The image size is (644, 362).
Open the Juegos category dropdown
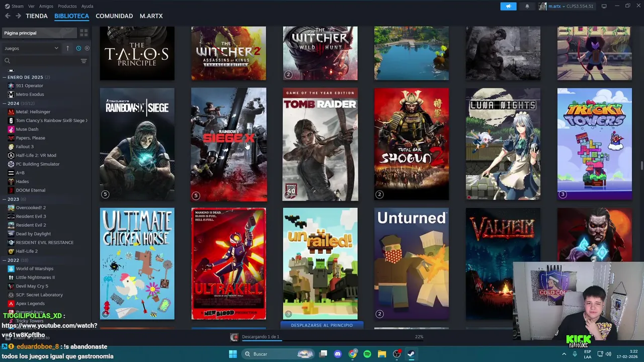pyautogui.click(x=31, y=48)
